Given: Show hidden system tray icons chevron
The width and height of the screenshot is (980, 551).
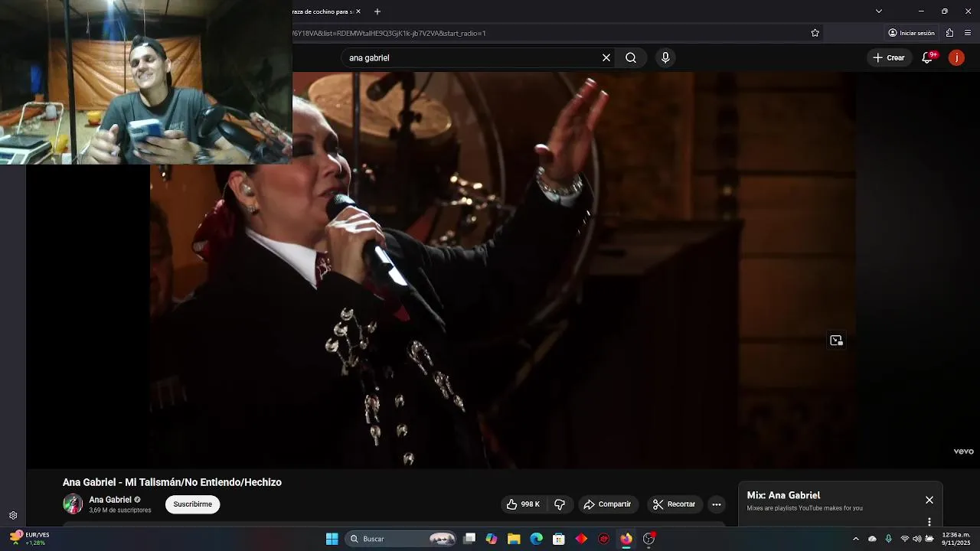Looking at the screenshot, I should [x=856, y=539].
